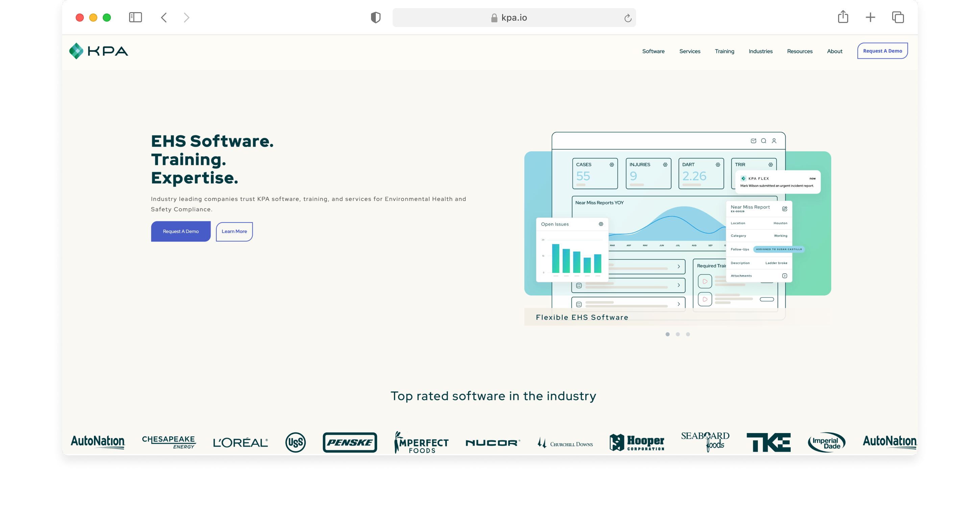This screenshot has width=980, height=508.
Task: Expand the Resources navigation menu
Action: pyautogui.click(x=800, y=51)
